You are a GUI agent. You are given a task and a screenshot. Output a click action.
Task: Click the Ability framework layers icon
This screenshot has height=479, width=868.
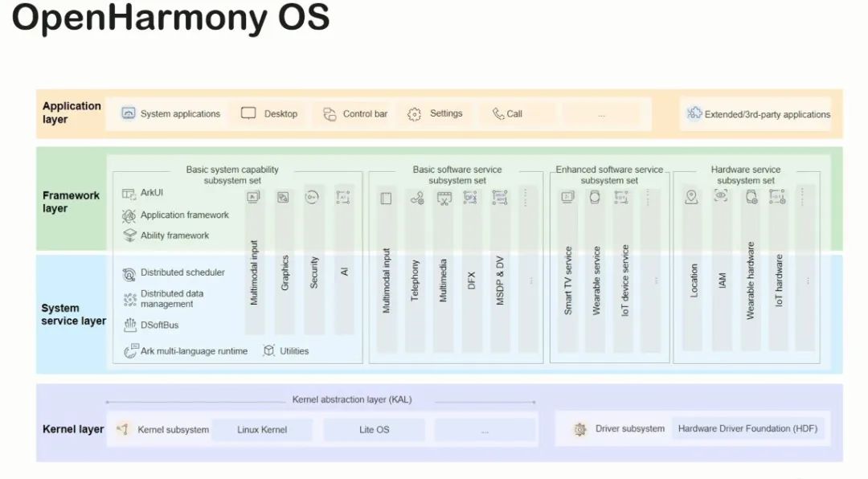click(129, 235)
